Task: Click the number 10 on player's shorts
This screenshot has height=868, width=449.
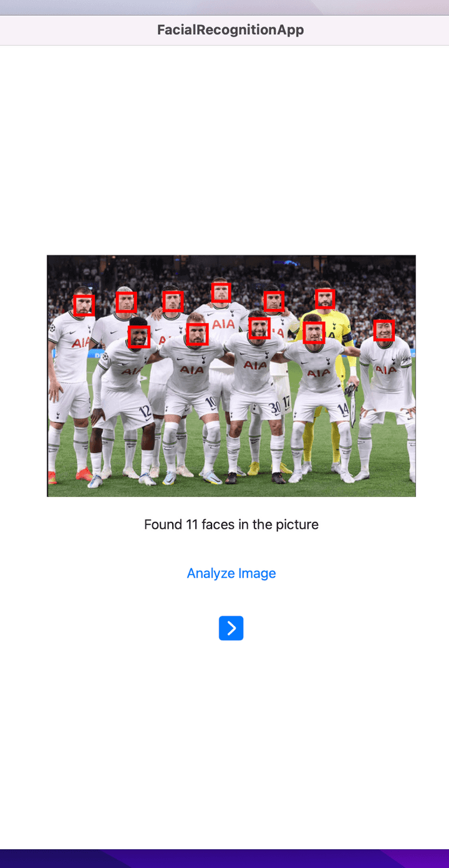Action: (211, 401)
